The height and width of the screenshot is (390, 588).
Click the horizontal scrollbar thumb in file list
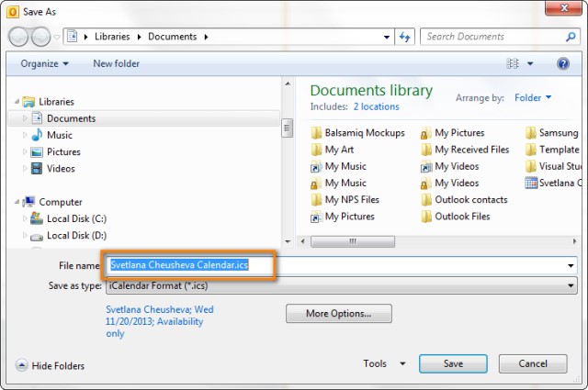(353, 241)
